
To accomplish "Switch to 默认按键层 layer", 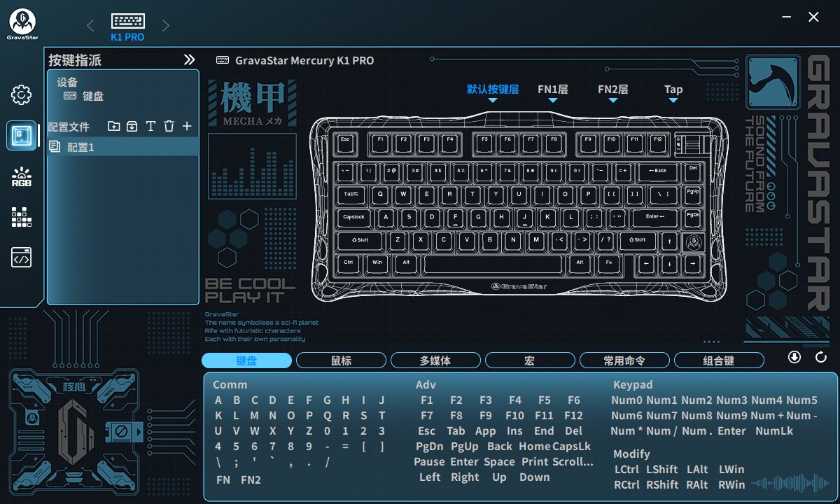I will coord(493,90).
